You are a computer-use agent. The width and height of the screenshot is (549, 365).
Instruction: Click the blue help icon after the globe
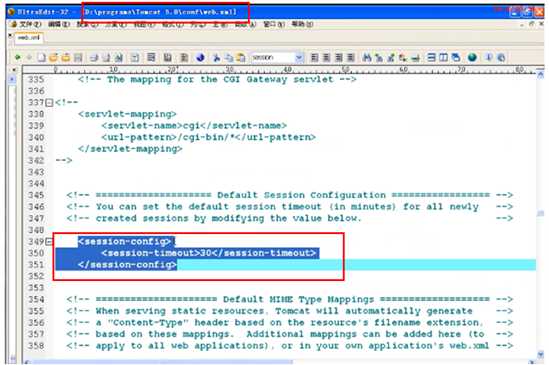(x=489, y=57)
